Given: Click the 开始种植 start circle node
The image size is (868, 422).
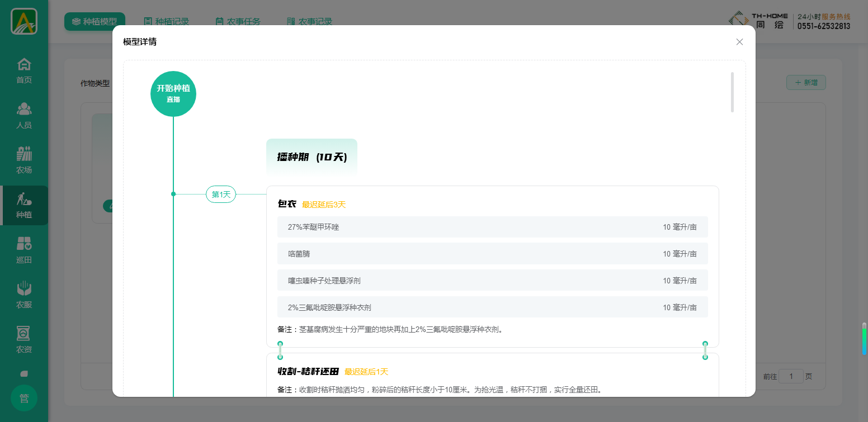Looking at the screenshot, I should click(x=173, y=93).
